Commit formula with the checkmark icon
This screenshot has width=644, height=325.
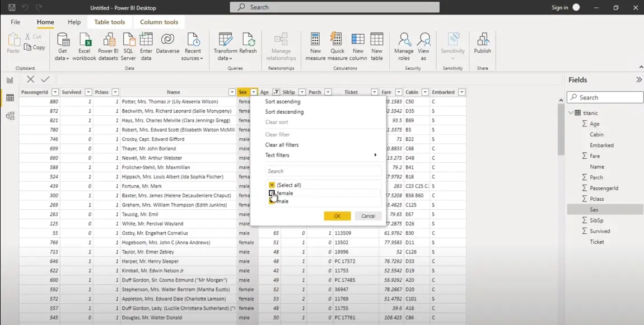45,79
